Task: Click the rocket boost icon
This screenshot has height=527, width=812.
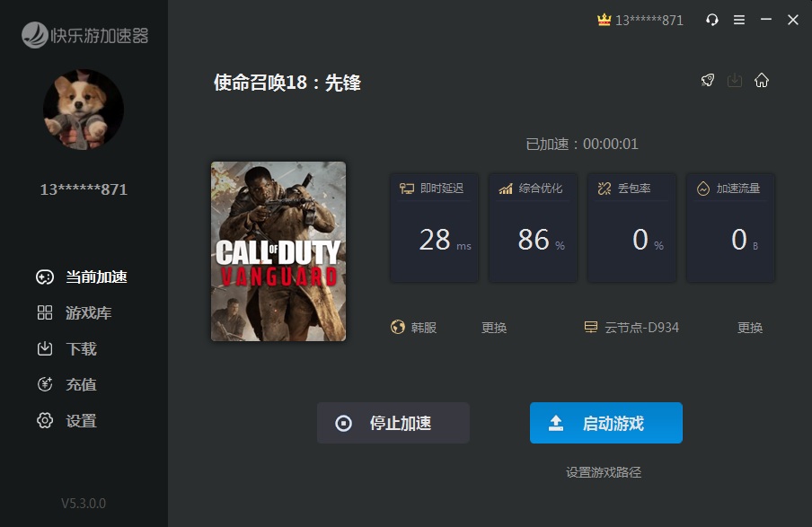Action: pyautogui.click(x=708, y=80)
